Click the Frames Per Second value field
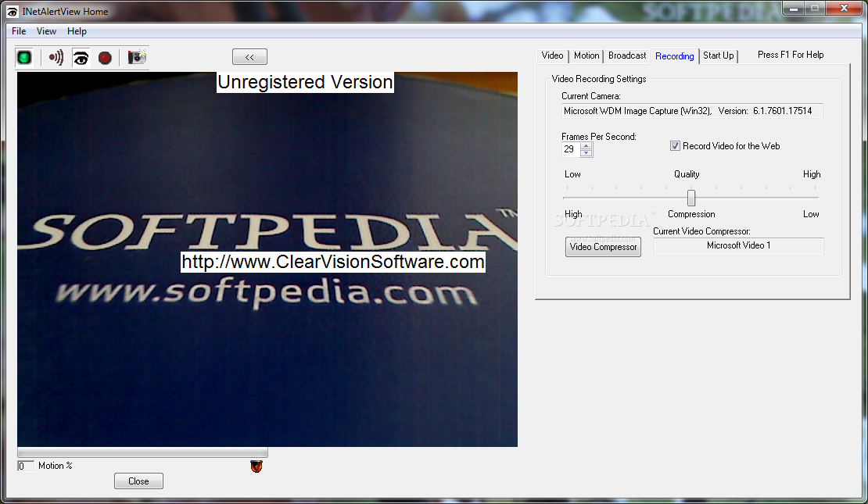Screen dimensions: 868x504 click(571, 149)
